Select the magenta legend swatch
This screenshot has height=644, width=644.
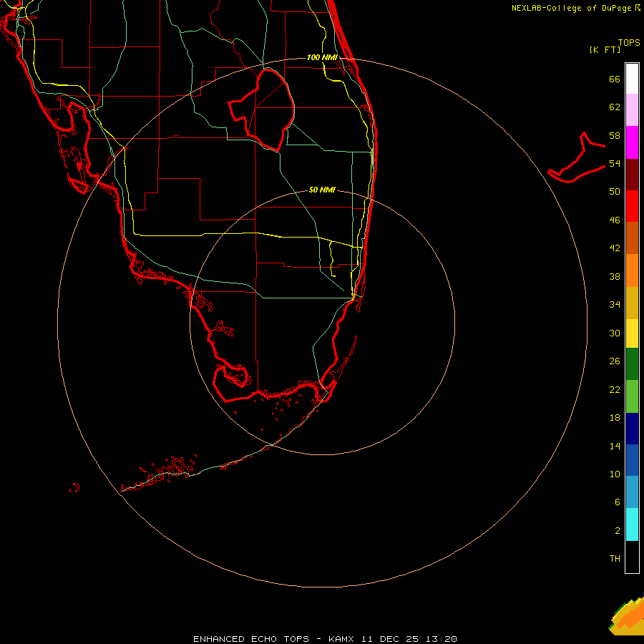(632, 142)
